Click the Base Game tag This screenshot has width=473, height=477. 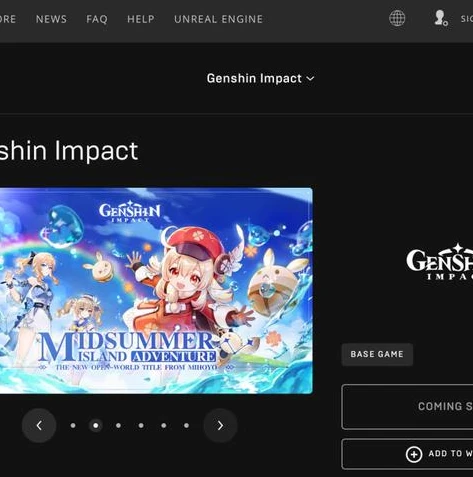coord(377,354)
